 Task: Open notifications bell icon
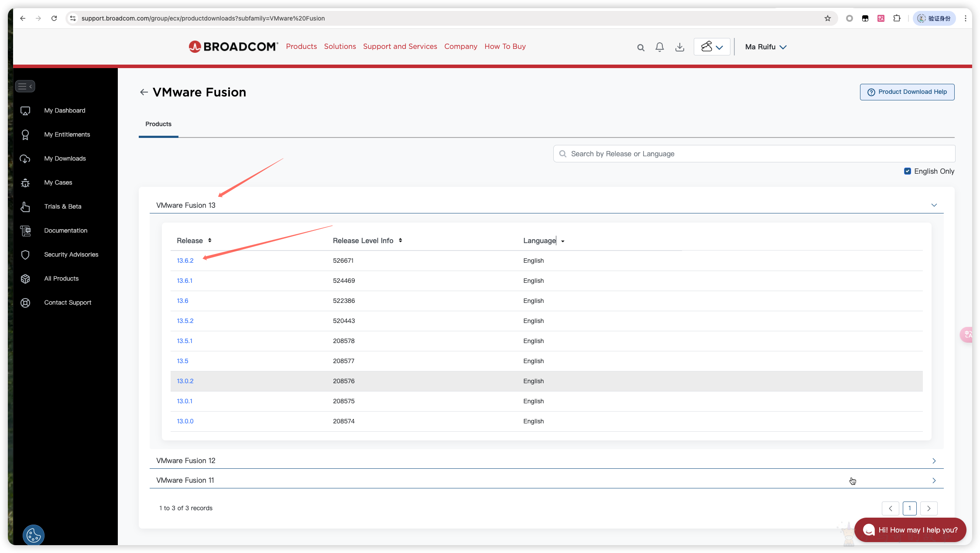pos(660,47)
